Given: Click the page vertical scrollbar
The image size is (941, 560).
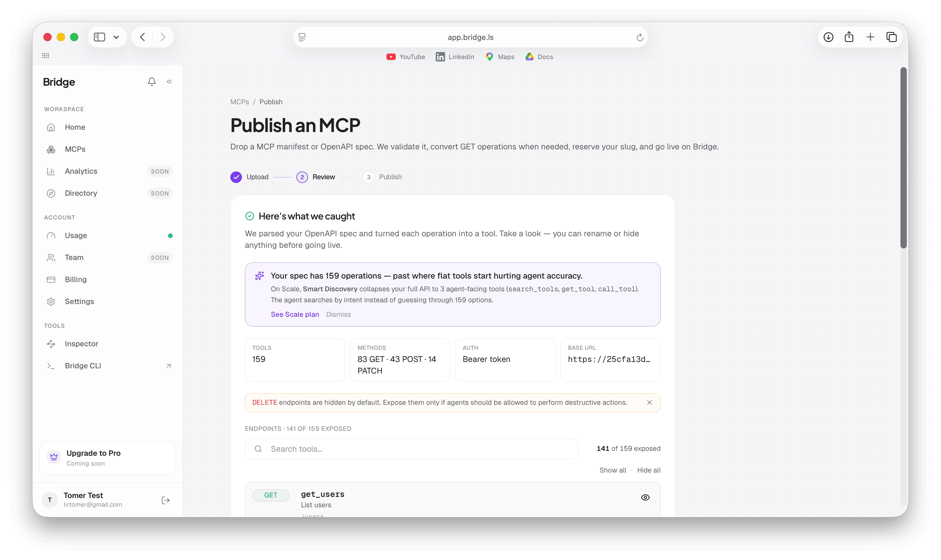Looking at the screenshot, I should pyautogui.click(x=903, y=158).
